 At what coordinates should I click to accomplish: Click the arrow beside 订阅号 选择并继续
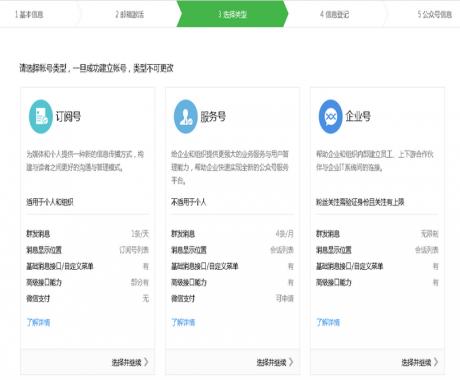[146, 362]
